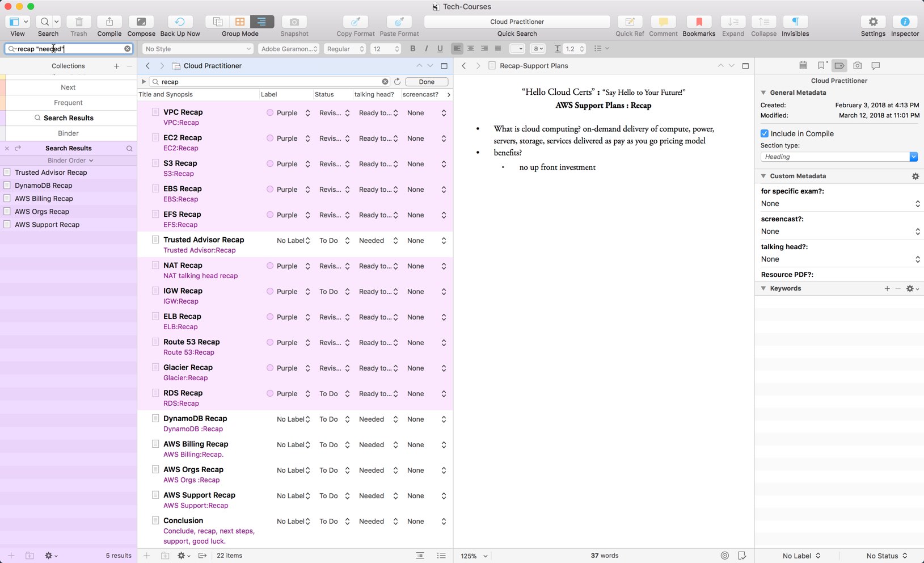Select the Binder collection tab
Screen dimensions: 924x563
(x=68, y=133)
